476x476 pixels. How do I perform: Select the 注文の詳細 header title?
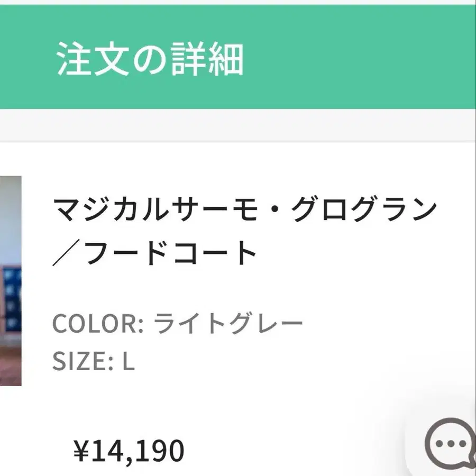[150, 59]
